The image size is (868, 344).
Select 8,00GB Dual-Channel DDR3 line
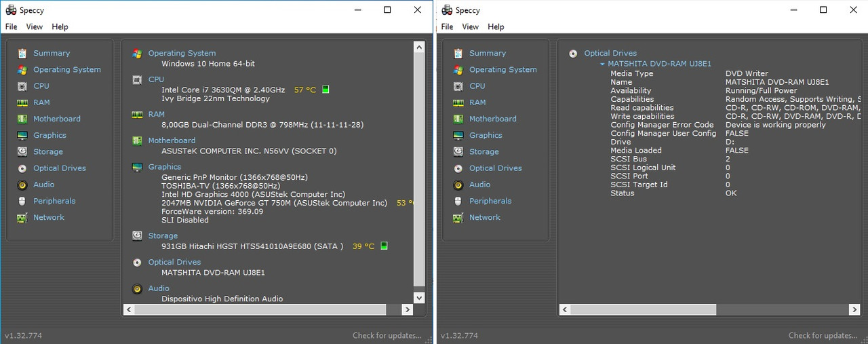coord(264,125)
